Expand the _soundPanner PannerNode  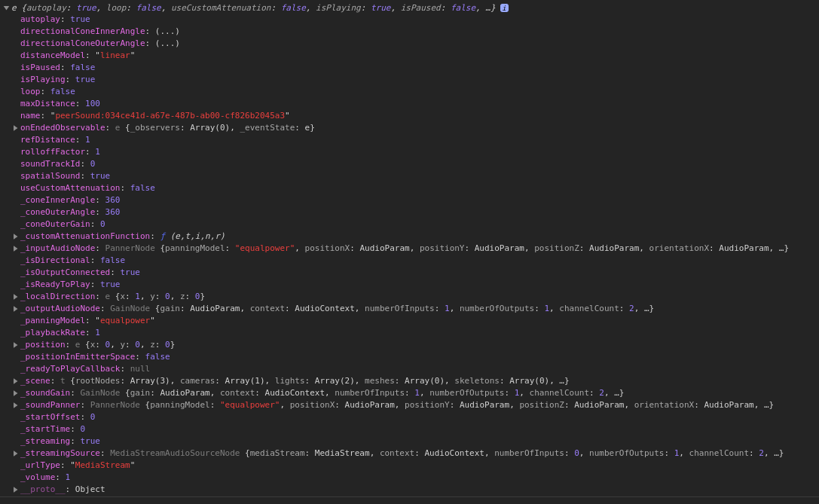(x=16, y=405)
